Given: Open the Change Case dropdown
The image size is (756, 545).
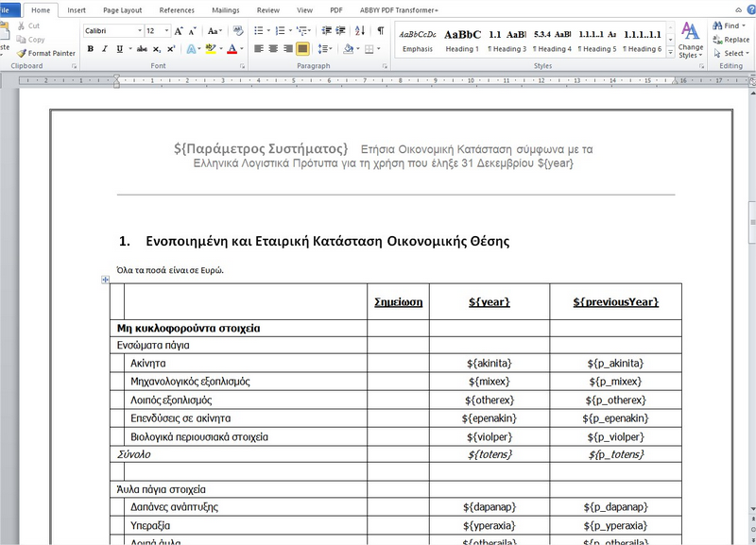Looking at the screenshot, I should [215, 31].
